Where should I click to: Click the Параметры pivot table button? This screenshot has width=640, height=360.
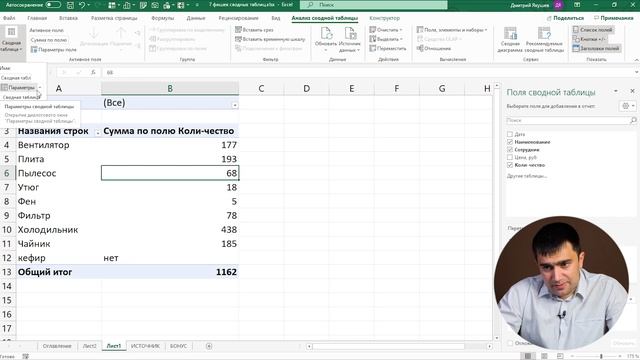pos(18,87)
